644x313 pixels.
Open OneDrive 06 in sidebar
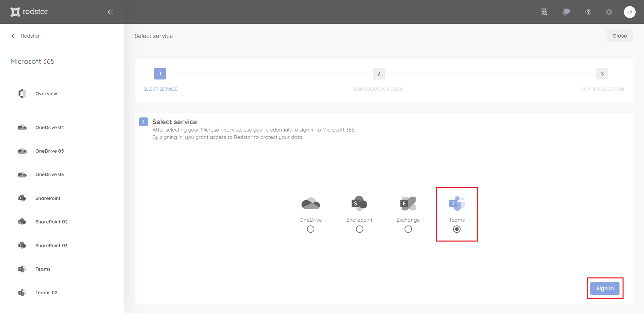point(50,174)
